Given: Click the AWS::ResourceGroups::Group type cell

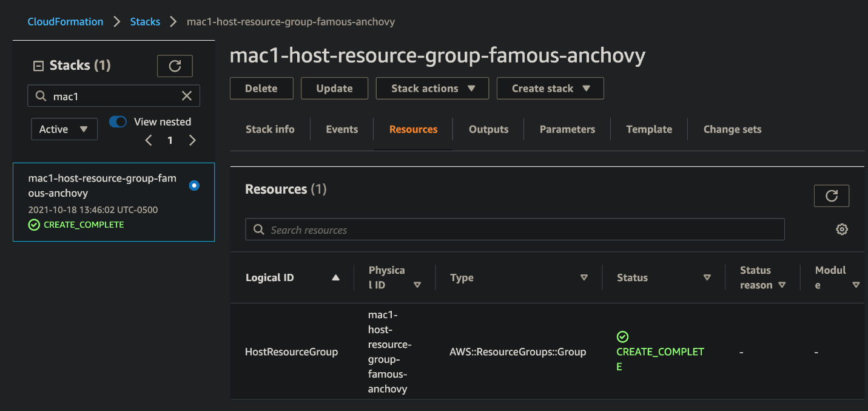Looking at the screenshot, I should click(518, 352).
